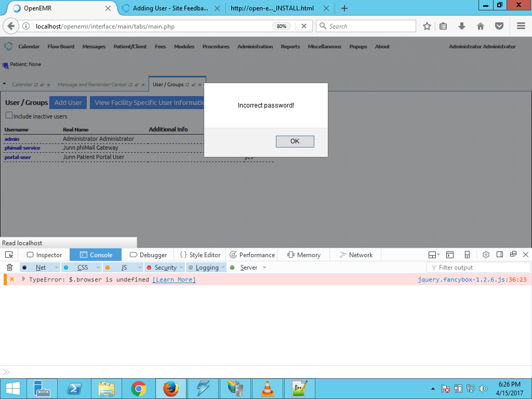Click the Add User button

pos(68,102)
